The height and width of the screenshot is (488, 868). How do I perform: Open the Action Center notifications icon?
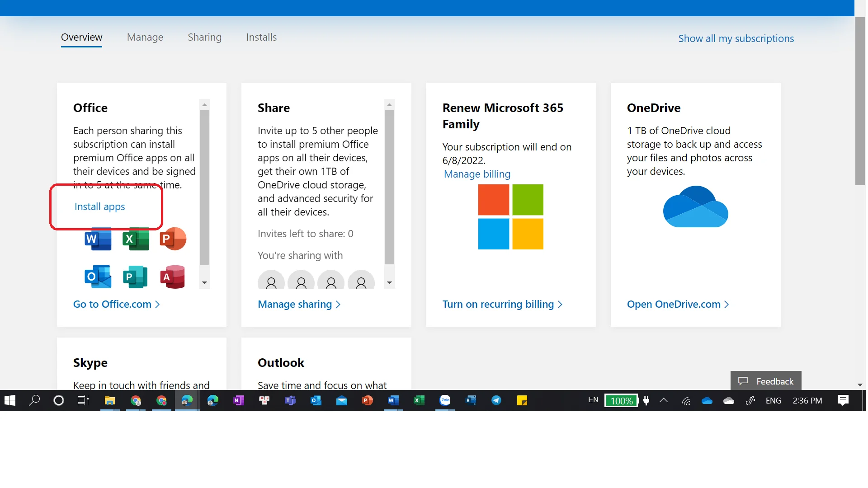[x=843, y=401]
